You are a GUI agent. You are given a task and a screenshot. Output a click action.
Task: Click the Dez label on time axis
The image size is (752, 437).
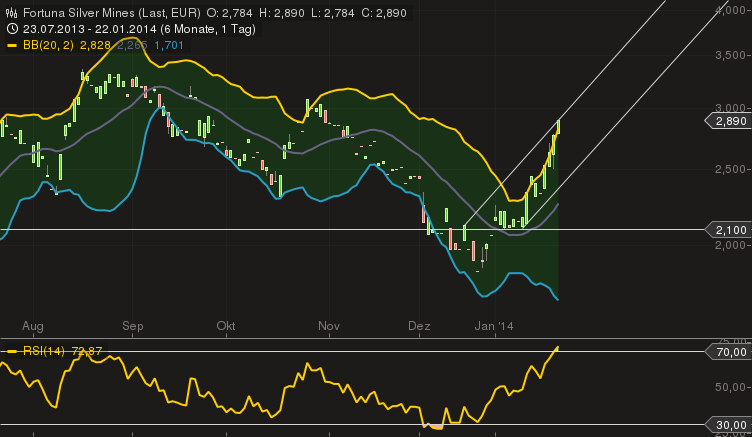coord(419,327)
